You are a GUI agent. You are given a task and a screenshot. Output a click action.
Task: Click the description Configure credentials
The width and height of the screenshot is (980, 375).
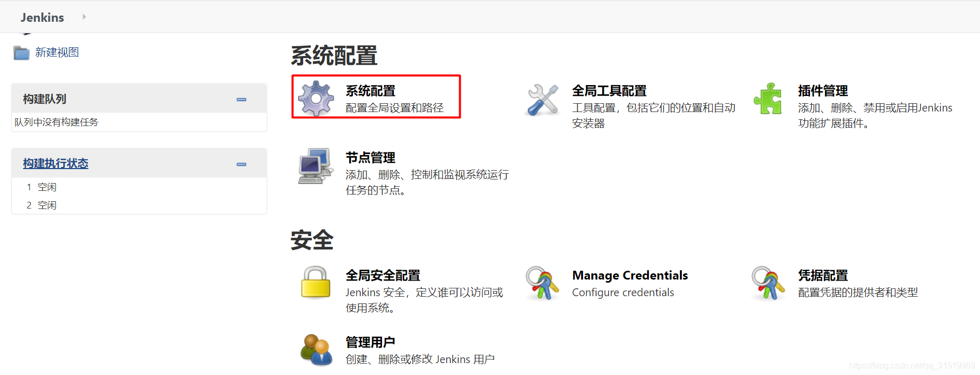click(x=623, y=293)
